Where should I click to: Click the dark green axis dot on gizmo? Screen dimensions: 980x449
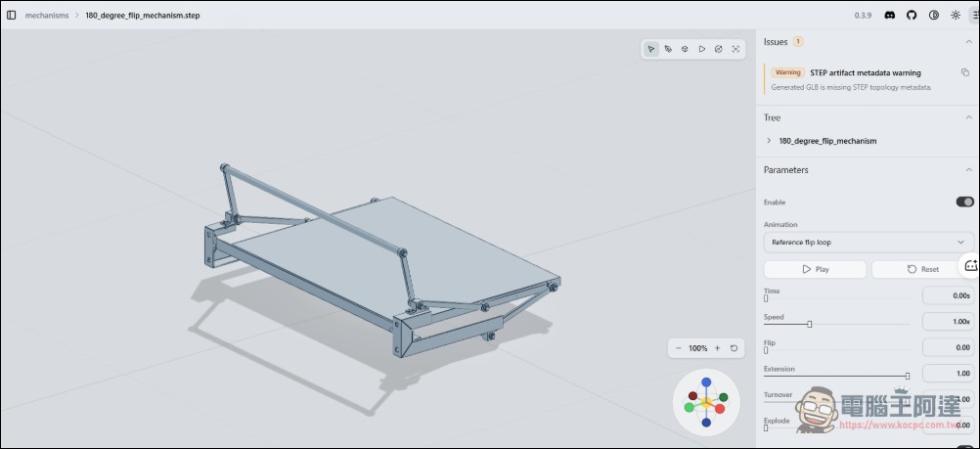coord(724,396)
